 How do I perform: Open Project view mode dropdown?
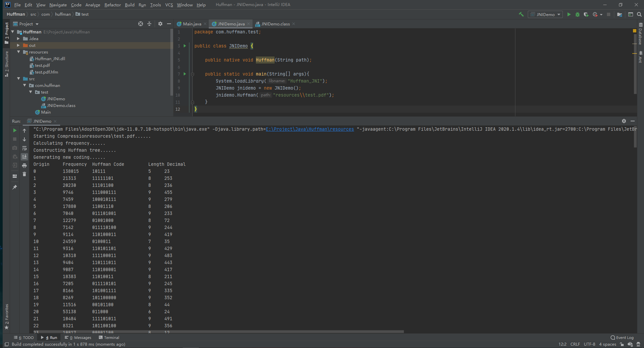[x=26, y=24]
